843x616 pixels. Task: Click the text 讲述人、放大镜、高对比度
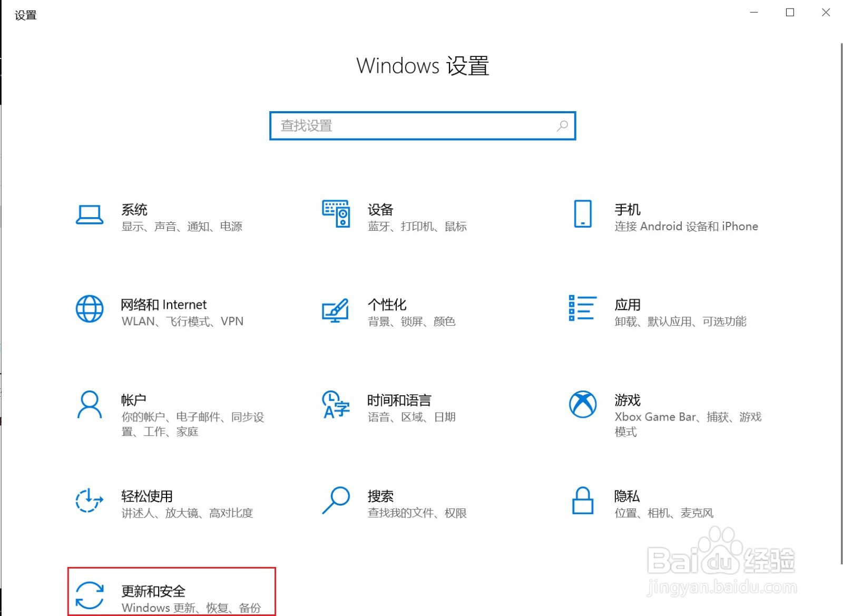coord(187,513)
